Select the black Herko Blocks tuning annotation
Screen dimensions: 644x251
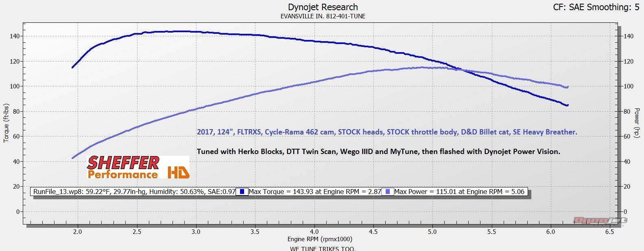[x=378, y=152]
